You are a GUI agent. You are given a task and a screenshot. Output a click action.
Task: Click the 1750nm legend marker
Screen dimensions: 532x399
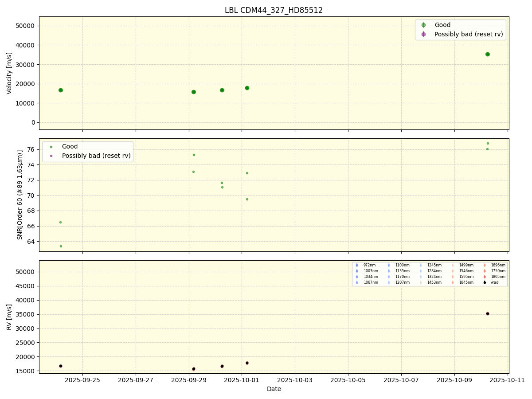click(x=485, y=271)
